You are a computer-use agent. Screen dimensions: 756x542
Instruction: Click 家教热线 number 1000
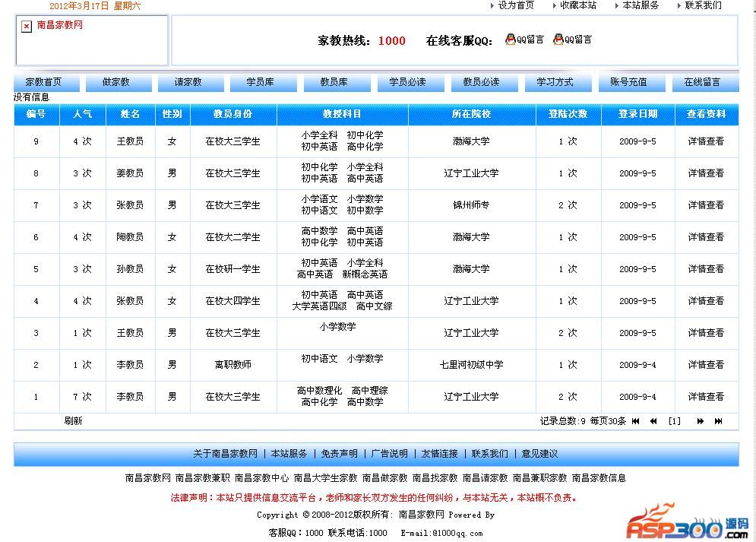[391, 40]
